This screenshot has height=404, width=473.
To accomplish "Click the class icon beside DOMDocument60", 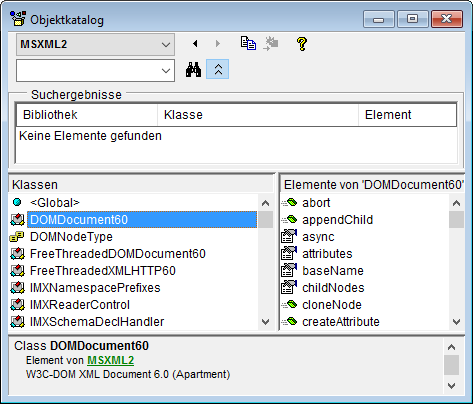I will pos(17,220).
